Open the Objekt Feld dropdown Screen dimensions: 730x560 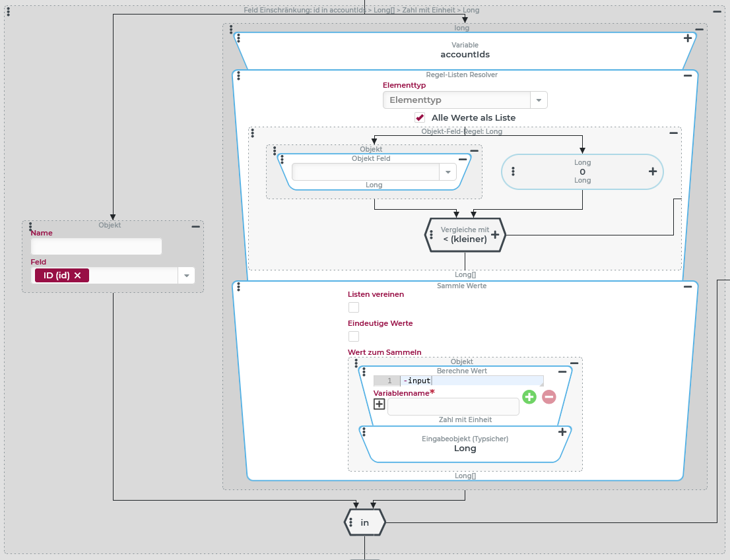[448, 171]
